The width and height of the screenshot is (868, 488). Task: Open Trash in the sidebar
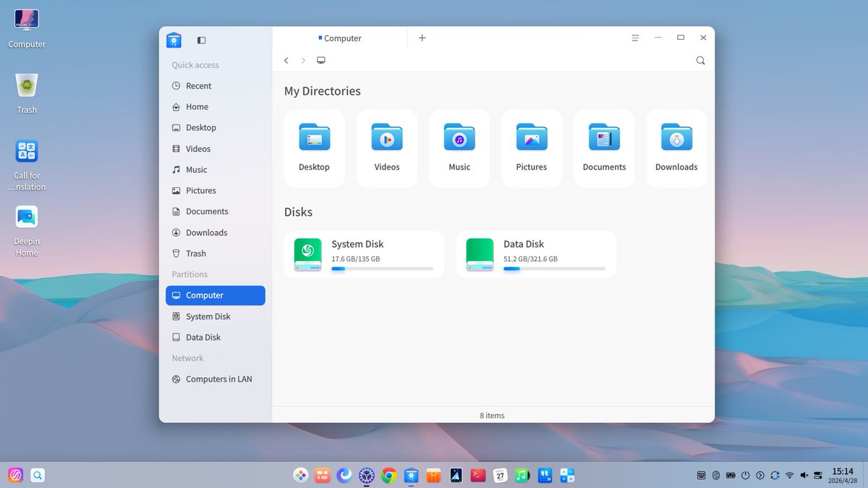(x=216, y=253)
